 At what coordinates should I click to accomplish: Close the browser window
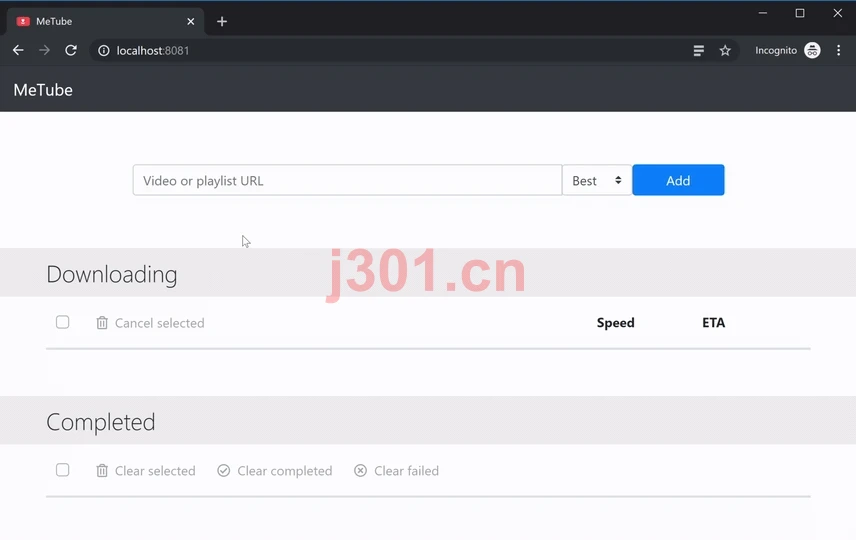[837, 13]
